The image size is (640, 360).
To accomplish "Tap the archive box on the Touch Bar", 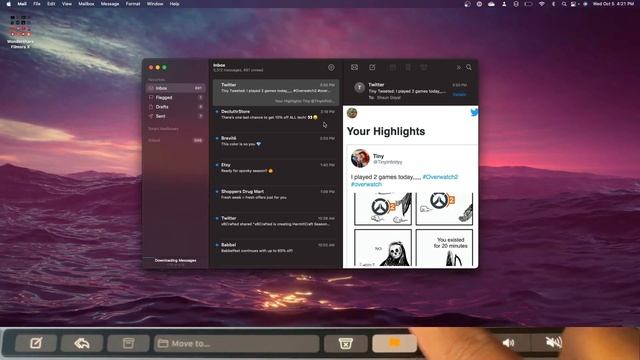I will (128, 343).
